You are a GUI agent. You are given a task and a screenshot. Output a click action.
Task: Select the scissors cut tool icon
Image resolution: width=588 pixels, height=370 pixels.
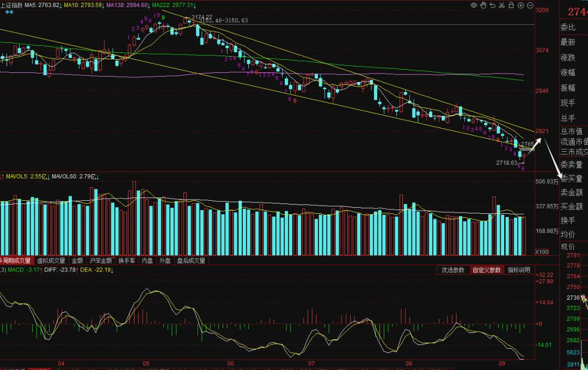click(502, 5)
